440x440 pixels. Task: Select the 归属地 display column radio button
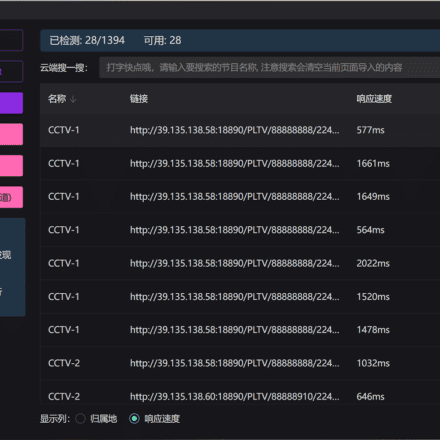click(80, 419)
